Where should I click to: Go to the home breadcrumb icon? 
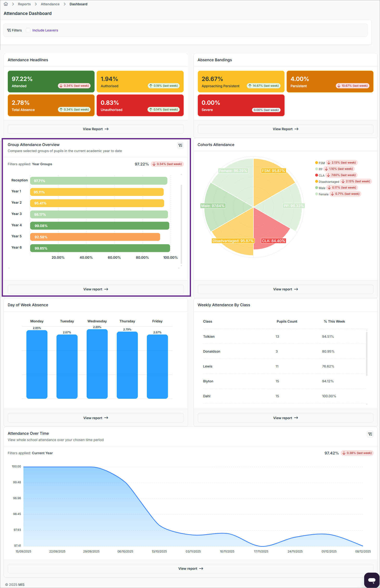tap(6, 4)
